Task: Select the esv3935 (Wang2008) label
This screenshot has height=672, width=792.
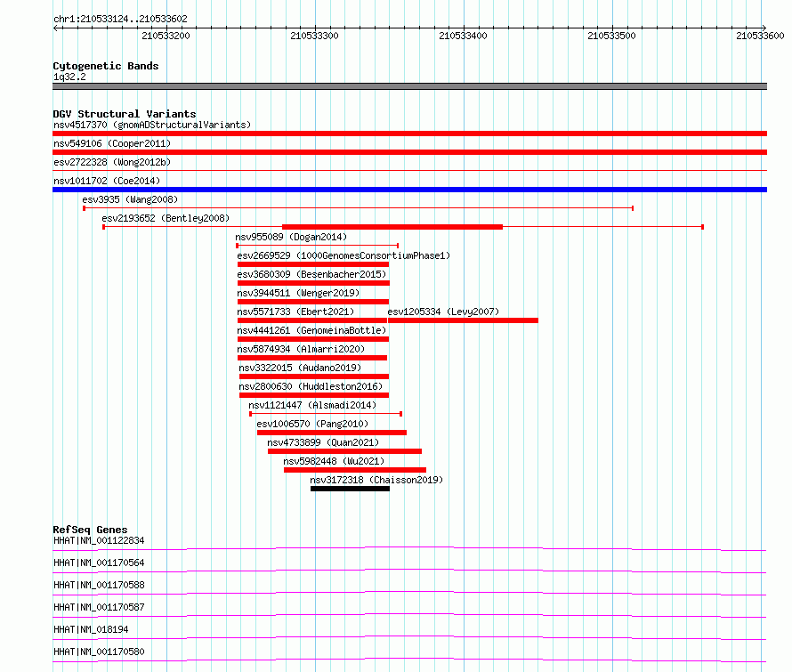Action: 130,199
